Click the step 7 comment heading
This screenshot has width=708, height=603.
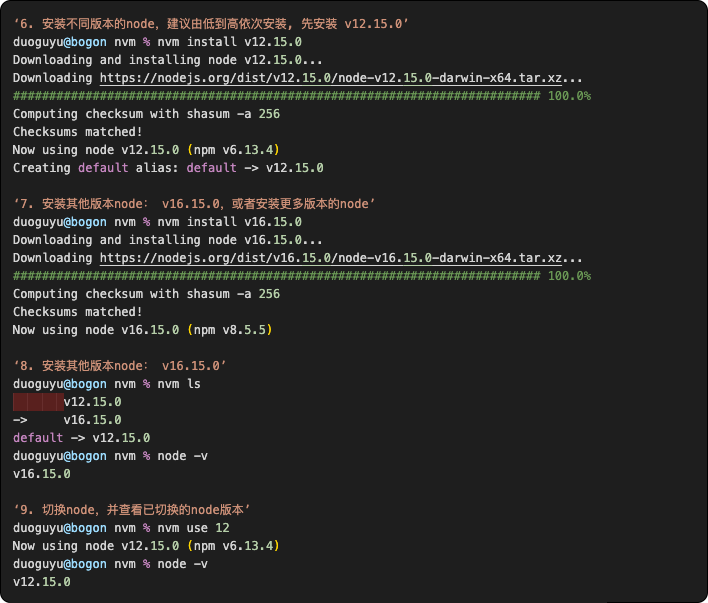point(194,204)
